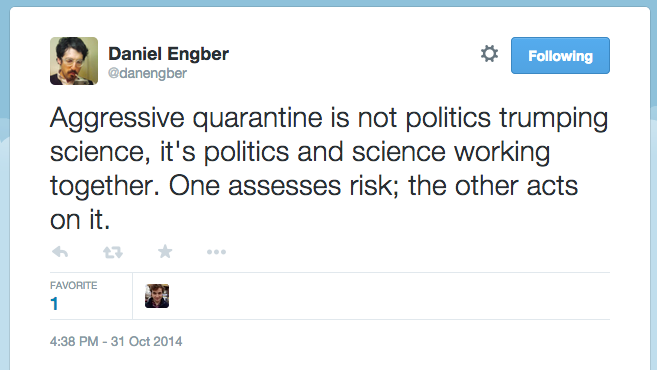The height and width of the screenshot is (370, 657).
Task: View the avatar of the user who favorited
Action: pyautogui.click(x=157, y=296)
